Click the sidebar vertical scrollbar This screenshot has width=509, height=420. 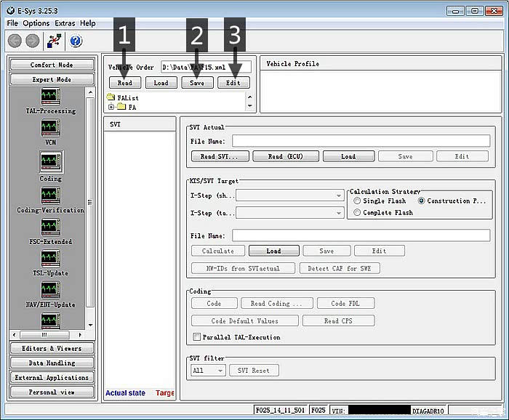click(91, 203)
